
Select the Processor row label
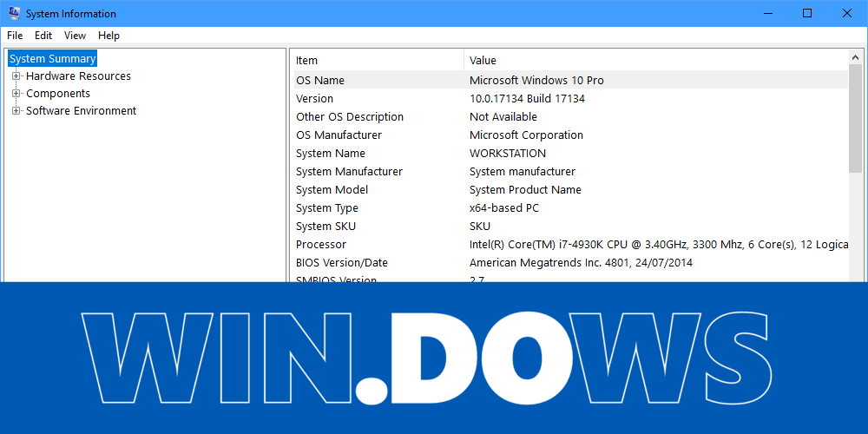click(x=321, y=245)
